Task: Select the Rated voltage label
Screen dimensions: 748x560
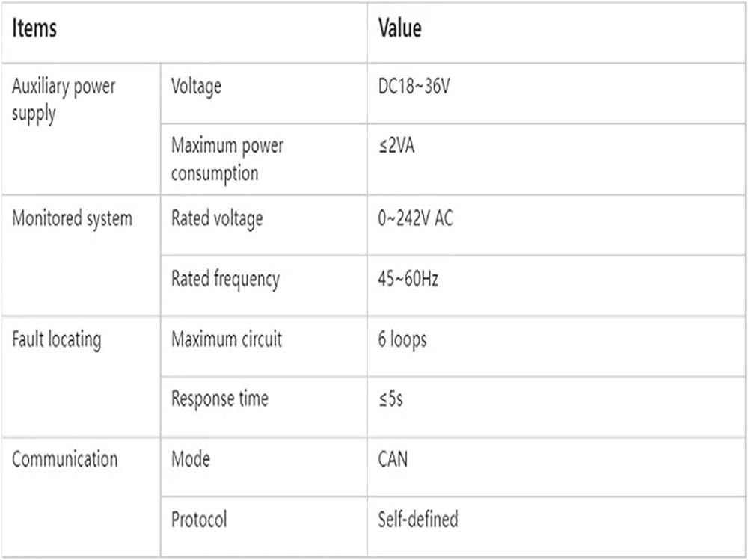Action: click(217, 219)
